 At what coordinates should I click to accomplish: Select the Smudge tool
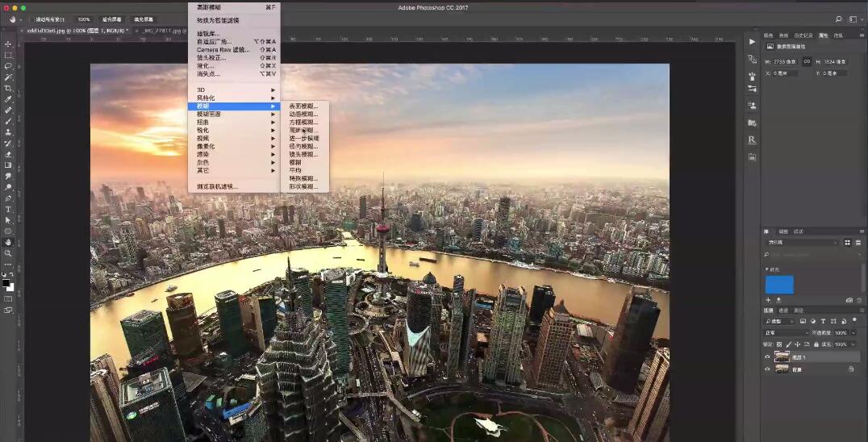coord(8,176)
